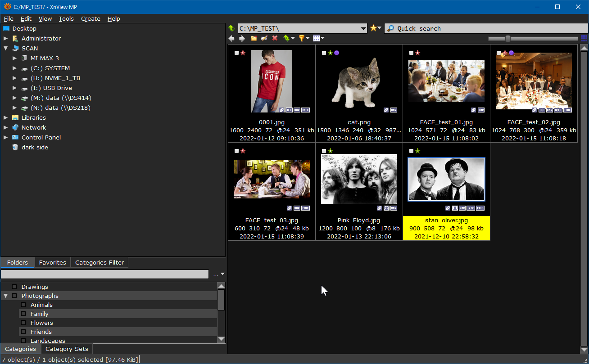Expand the (C:) SYSTEM drive node

(x=15, y=68)
